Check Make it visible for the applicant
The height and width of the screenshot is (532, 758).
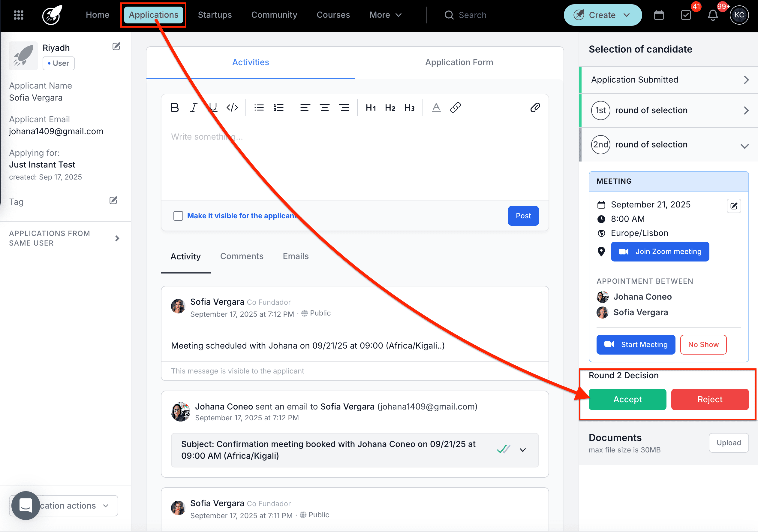tap(178, 216)
